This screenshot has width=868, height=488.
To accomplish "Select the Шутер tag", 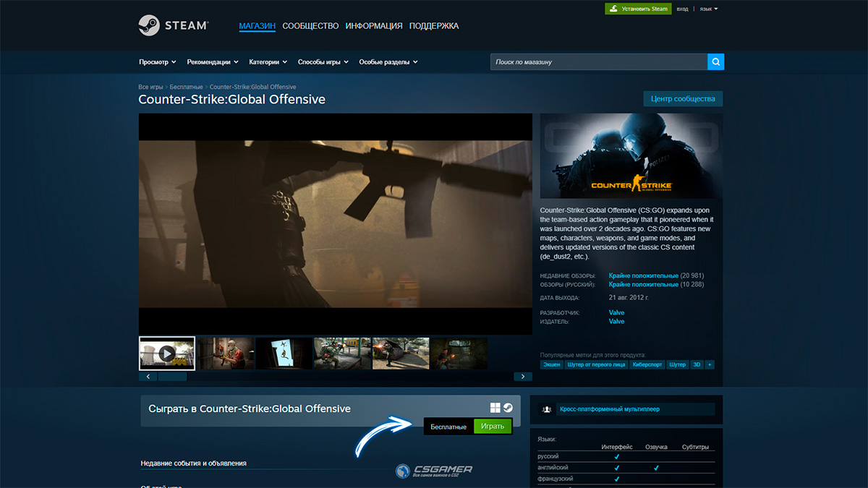I will [678, 365].
